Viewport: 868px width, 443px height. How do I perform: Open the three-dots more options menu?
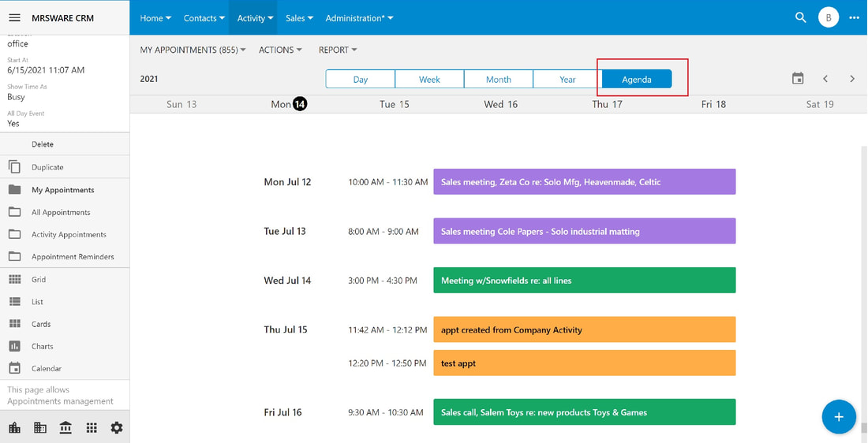(854, 17)
